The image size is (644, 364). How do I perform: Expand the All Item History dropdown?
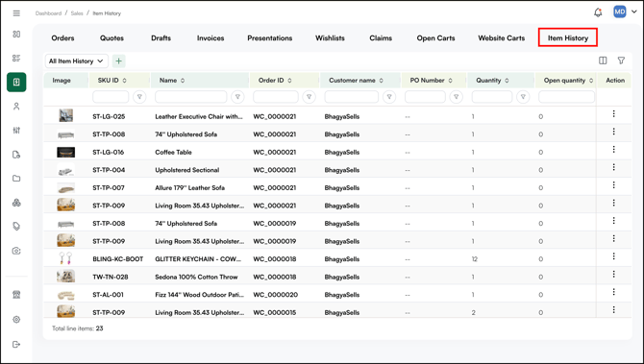[76, 61]
